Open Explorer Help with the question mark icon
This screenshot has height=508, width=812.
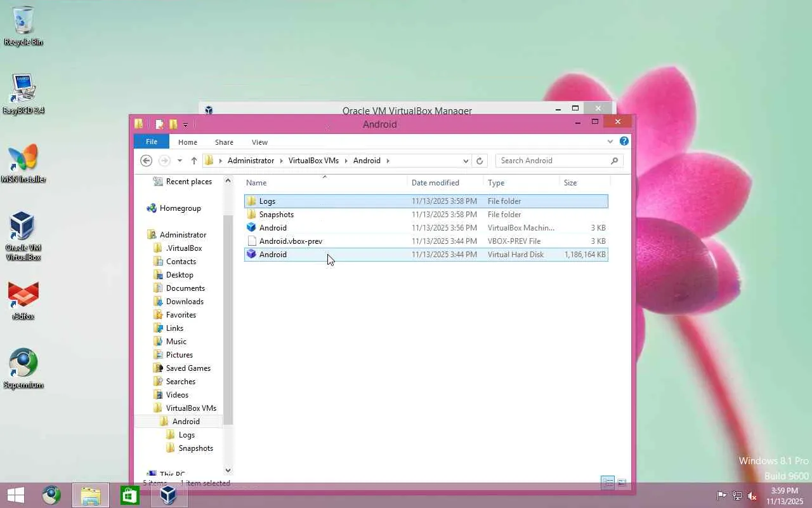tap(624, 142)
